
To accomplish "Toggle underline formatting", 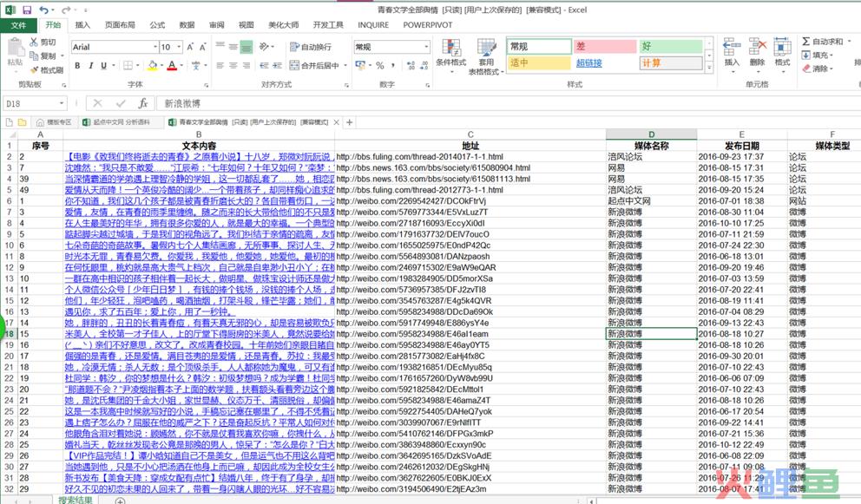I will pos(104,65).
